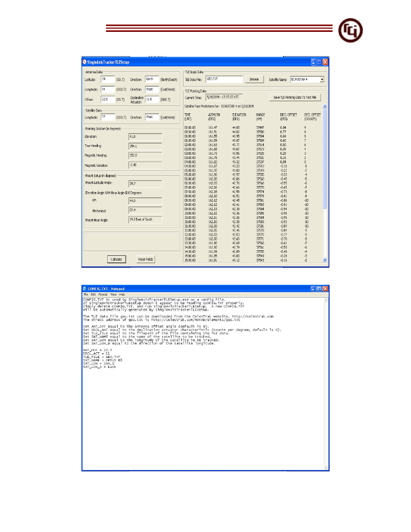This screenshot has width=411, height=532.
Task: Click the Magnetic Variation result field
Action: (x=145, y=165)
